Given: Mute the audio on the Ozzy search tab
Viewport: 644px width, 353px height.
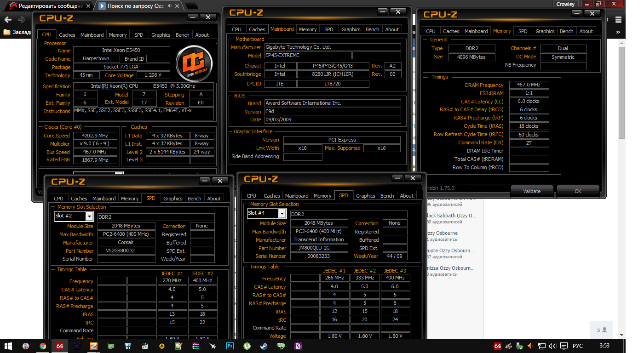Looking at the screenshot, I should pos(170,6).
